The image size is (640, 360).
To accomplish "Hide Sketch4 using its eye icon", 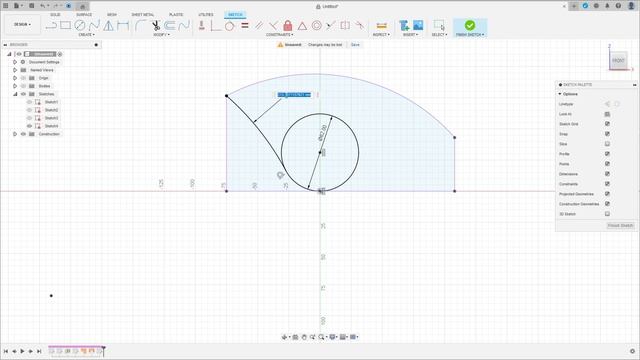I will (x=29, y=126).
